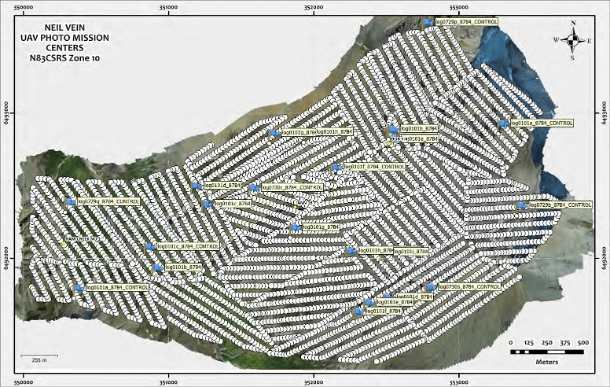Click the north arrow compass rose
Image resolution: width=610 pixels, height=388 pixels.
click(x=573, y=40)
